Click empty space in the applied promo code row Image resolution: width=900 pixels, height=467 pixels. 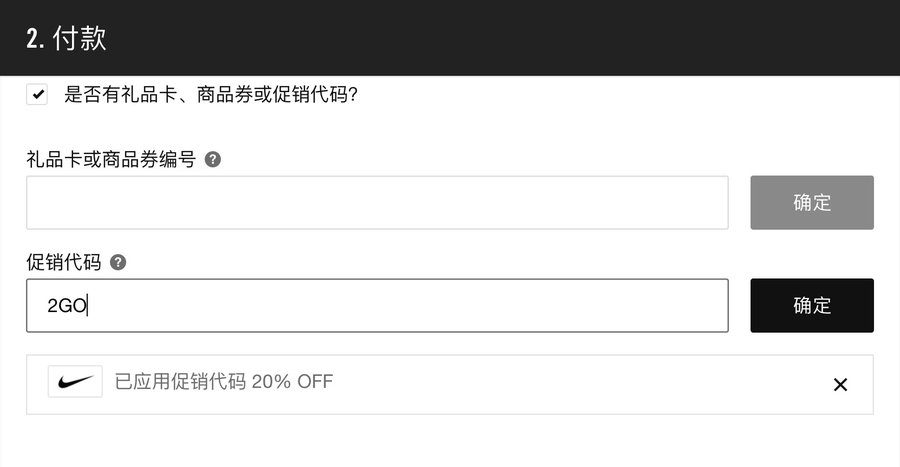pos(580,385)
